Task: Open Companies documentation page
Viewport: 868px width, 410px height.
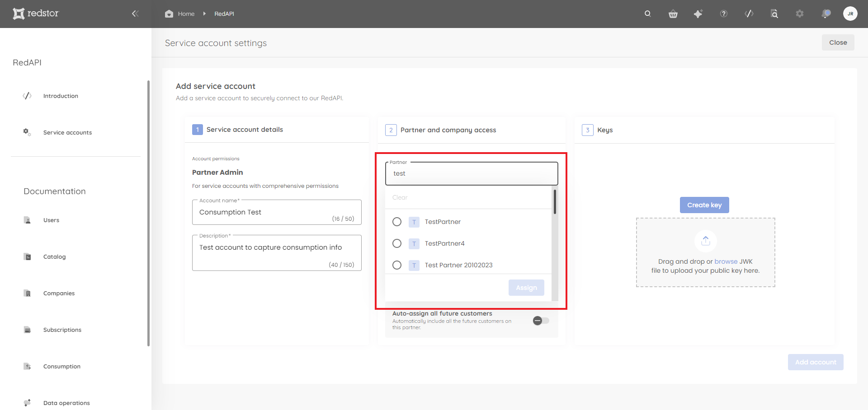Action: [59, 293]
